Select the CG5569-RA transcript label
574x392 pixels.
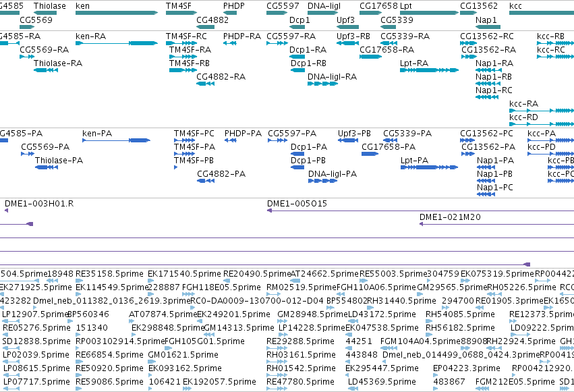(x=45, y=49)
